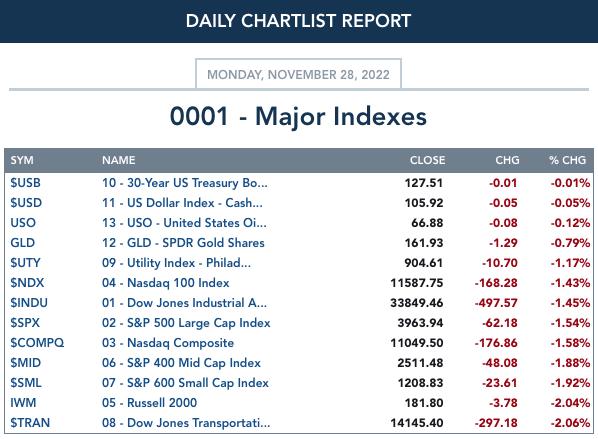Sort table by NAME column header
Viewport: 598px width, 439px height.
tap(119, 160)
